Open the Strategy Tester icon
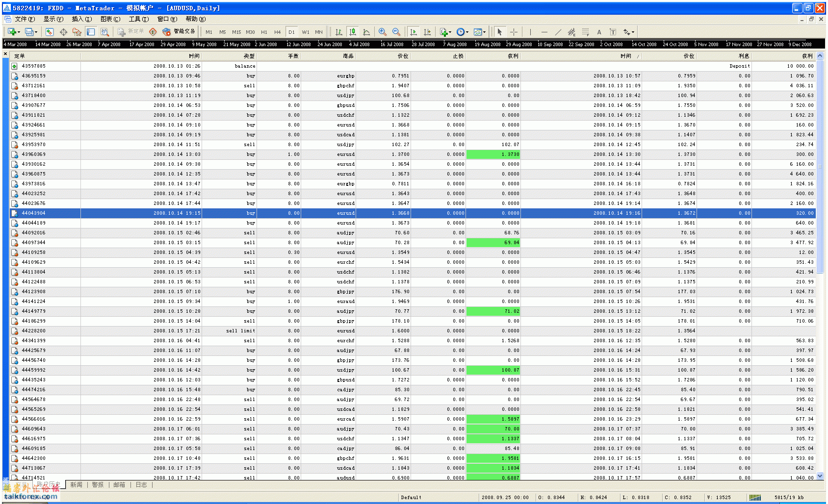 tap(104, 32)
